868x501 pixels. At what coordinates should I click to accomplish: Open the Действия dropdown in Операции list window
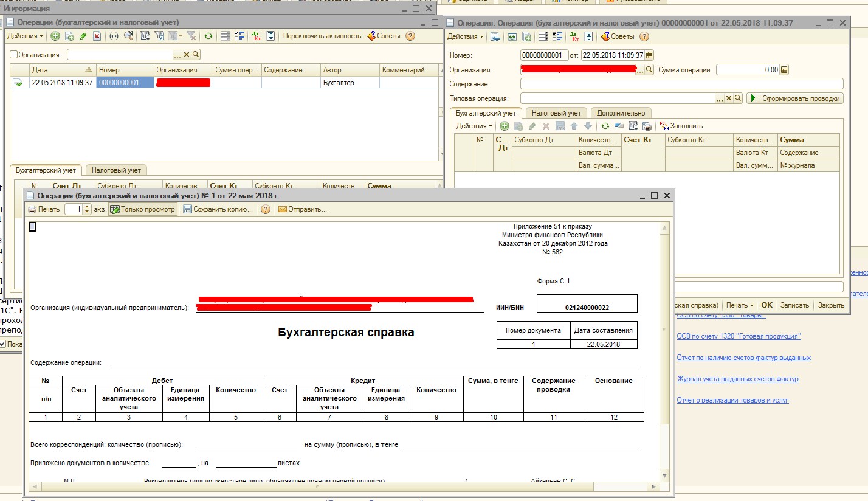pos(25,36)
